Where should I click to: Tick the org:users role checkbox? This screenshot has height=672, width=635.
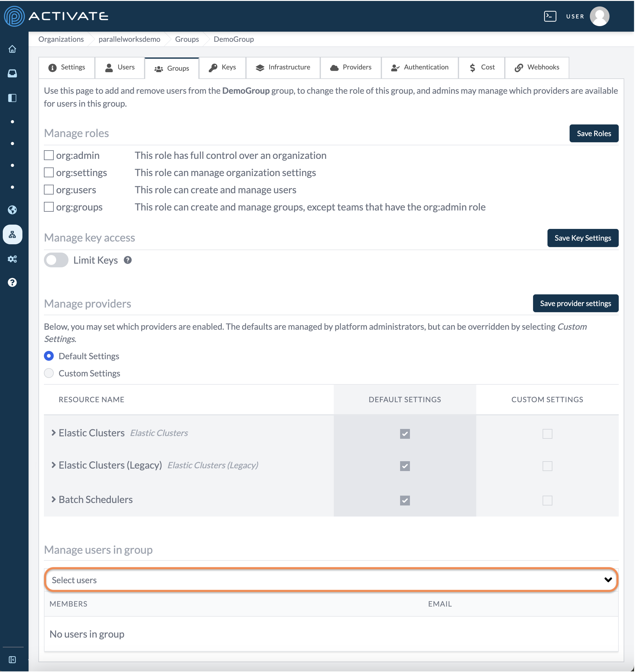coord(49,190)
